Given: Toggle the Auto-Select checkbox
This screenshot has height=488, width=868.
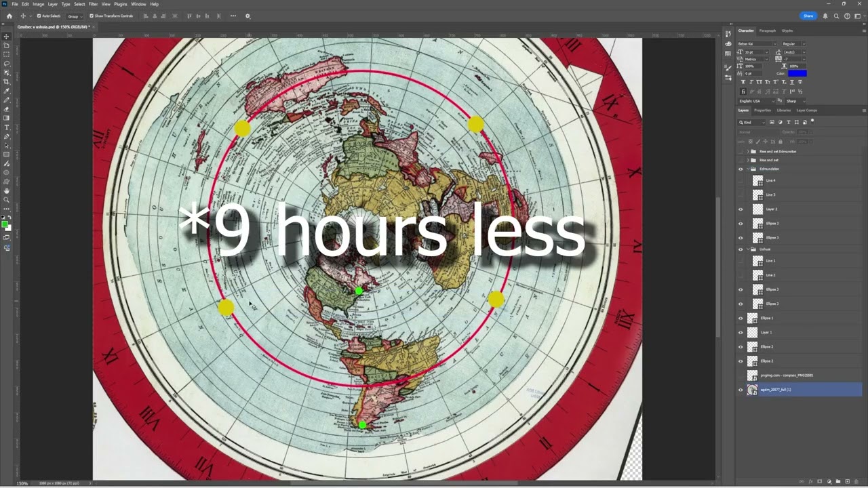Looking at the screenshot, I should tap(39, 16).
